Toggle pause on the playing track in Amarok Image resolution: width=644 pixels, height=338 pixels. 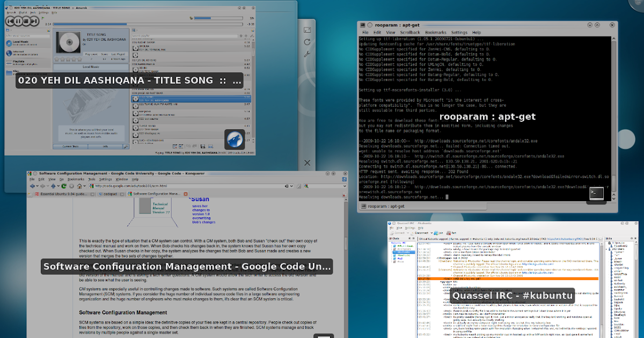pyautogui.click(x=18, y=21)
